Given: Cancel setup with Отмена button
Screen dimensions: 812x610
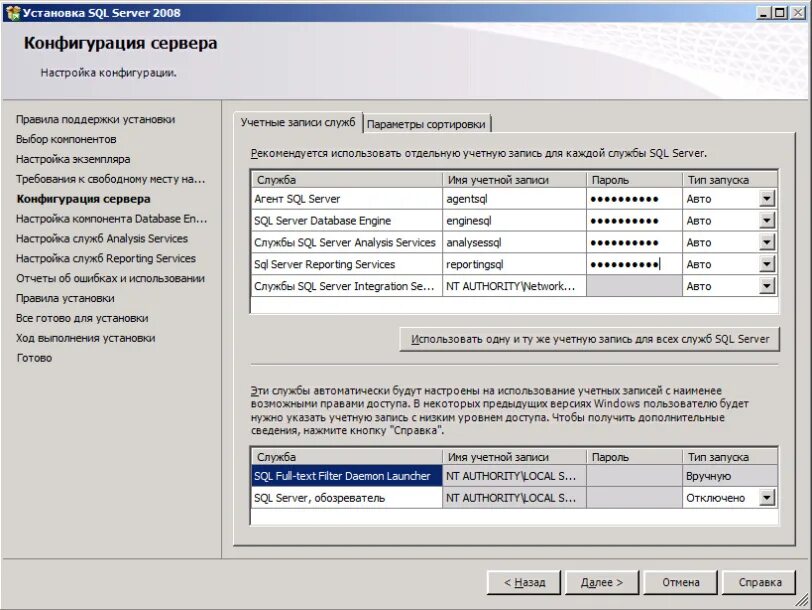Looking at the screenshot, I should click(680, 583).
